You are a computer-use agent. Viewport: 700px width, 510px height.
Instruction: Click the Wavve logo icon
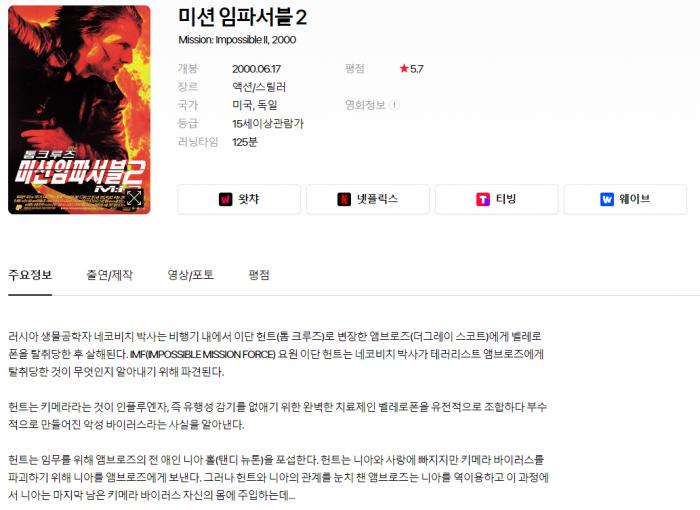click(607, 199)
